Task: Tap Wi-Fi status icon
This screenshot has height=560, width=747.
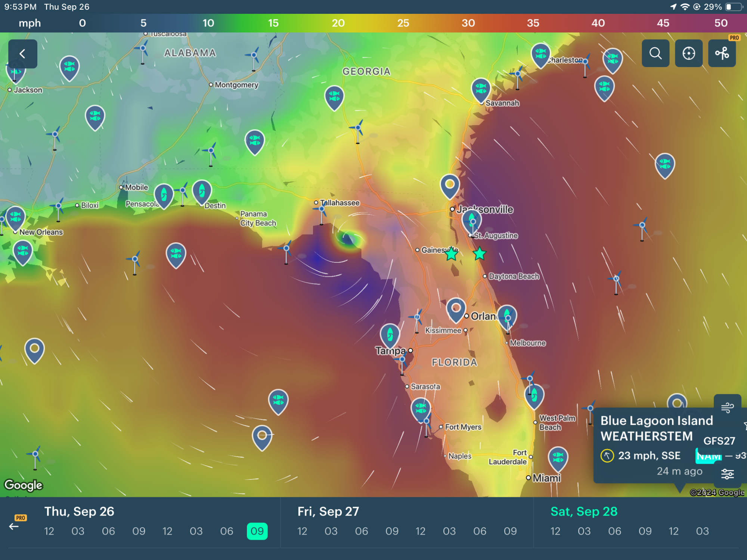Action: click(x=685, y=7)
